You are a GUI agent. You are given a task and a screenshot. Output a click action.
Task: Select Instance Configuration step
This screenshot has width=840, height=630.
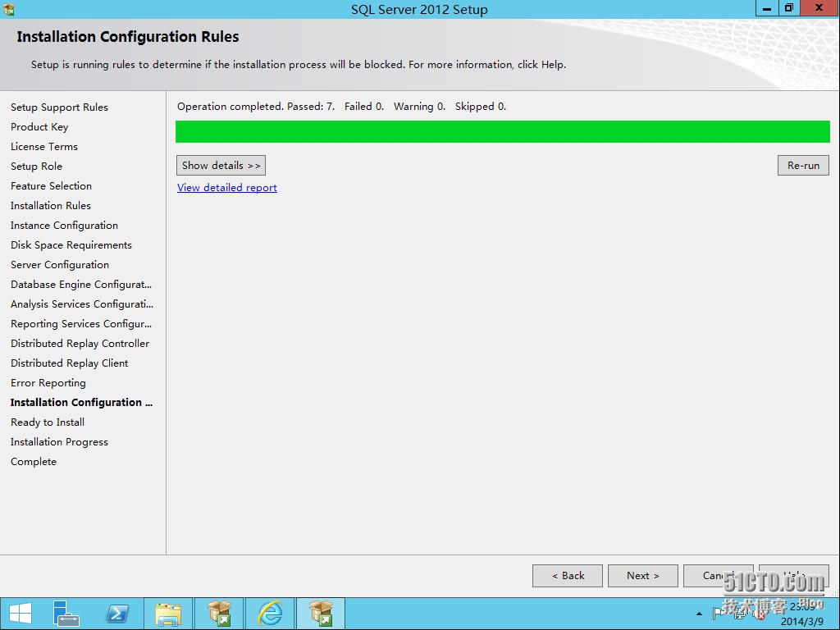pyautogui.click(x=64, y=226)
